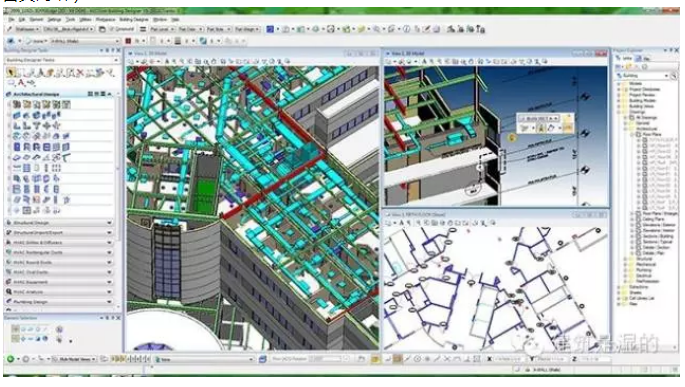Image resolution: width=685 pixels, height=387 pixels.
Task: Expand the Structural Design task group
Action: click(x=60, y=223)
